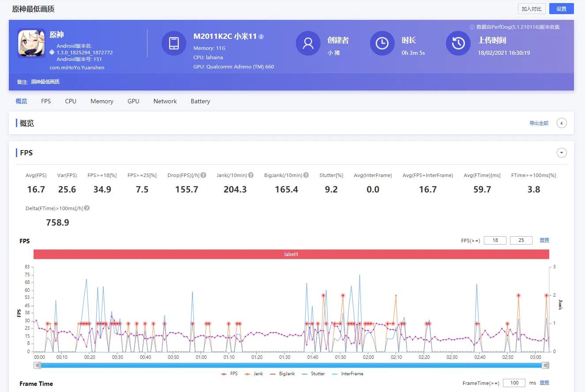
Task: Switch to the CPU tab
Action: [71, 101]
